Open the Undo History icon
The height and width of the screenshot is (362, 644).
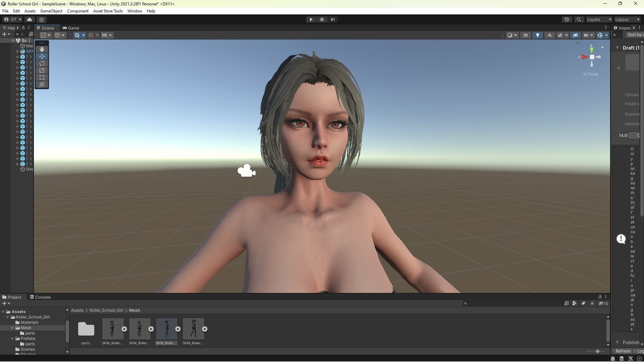[567, 19]
